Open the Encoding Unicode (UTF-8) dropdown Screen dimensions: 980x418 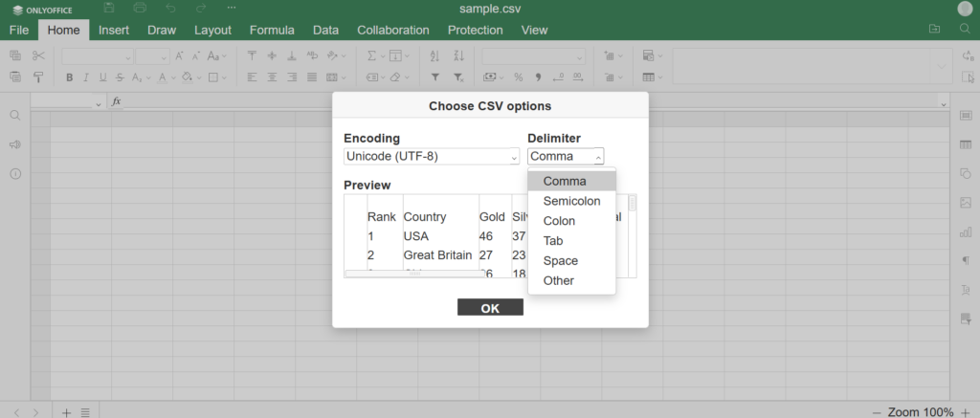click(x=431, y=157)
